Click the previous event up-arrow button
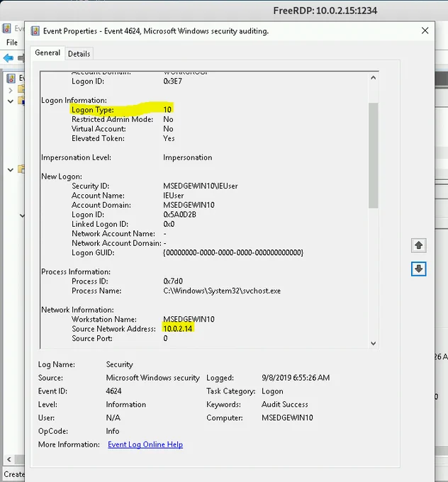Screen dimensions: 448x482 coord(418,245)
